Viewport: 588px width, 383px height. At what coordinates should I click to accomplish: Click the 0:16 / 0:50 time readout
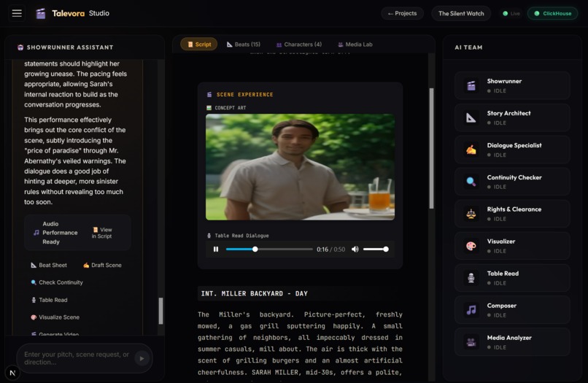[x=330, y=249]
